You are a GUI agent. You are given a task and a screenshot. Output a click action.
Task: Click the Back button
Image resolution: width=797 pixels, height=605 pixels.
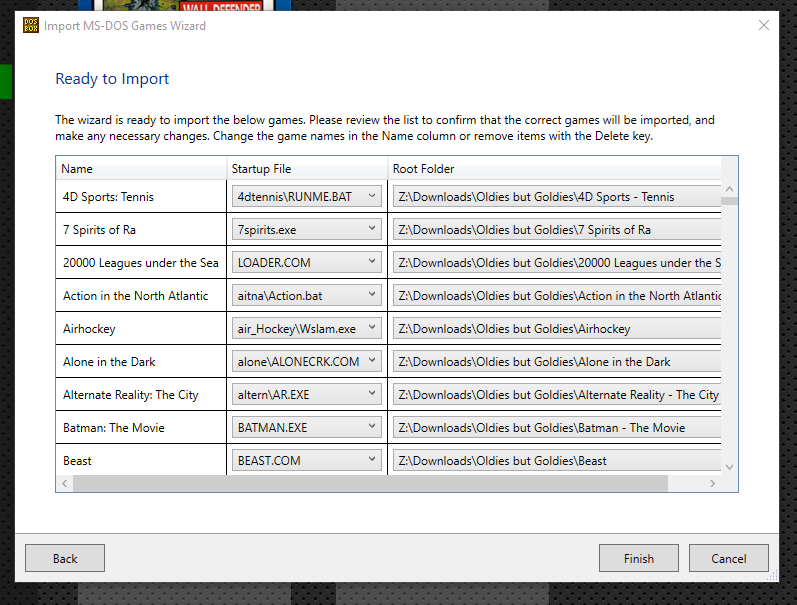[x=65, y=558]
